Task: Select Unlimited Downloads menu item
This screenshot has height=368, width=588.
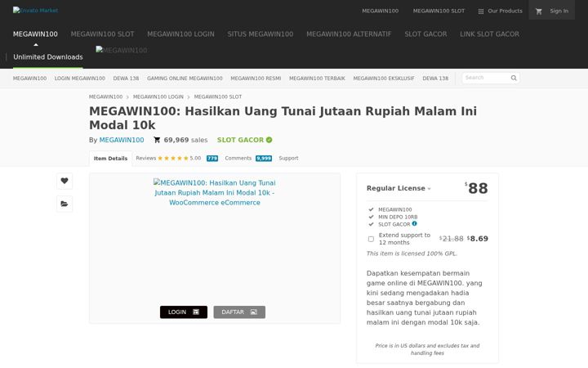Action: tap(48, 57)
